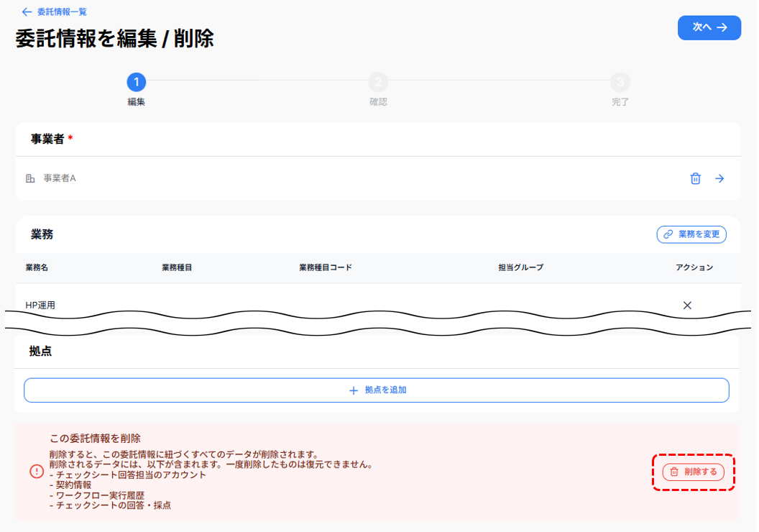Select the HP運用 business name cell
The width and height of the screenshot is (759, 532).
point(40,306)
